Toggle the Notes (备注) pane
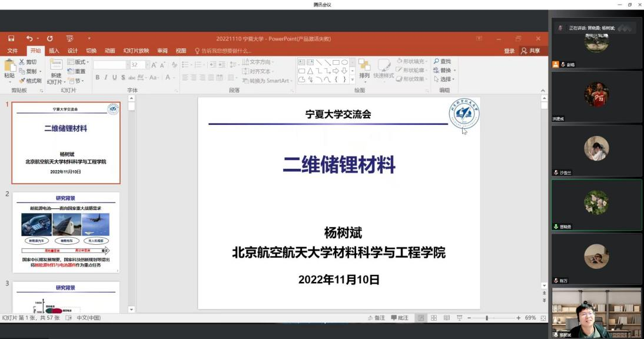 click(376, 318)
